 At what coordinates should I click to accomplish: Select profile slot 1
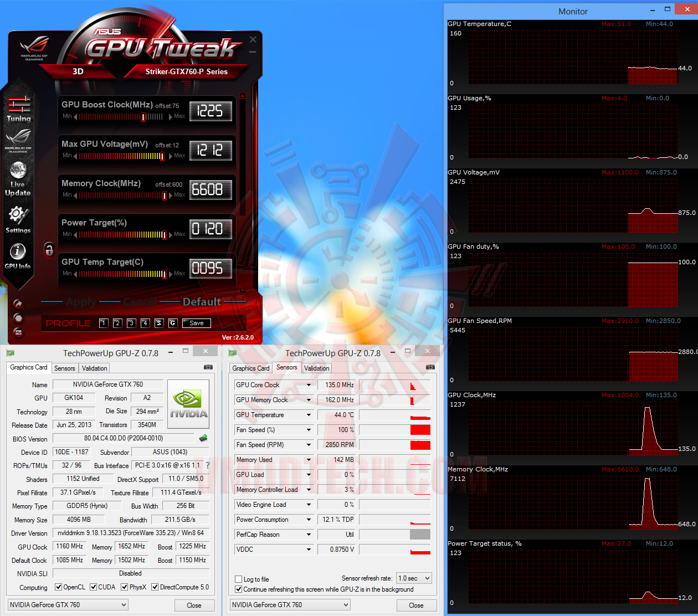click(x=104, y=323)
